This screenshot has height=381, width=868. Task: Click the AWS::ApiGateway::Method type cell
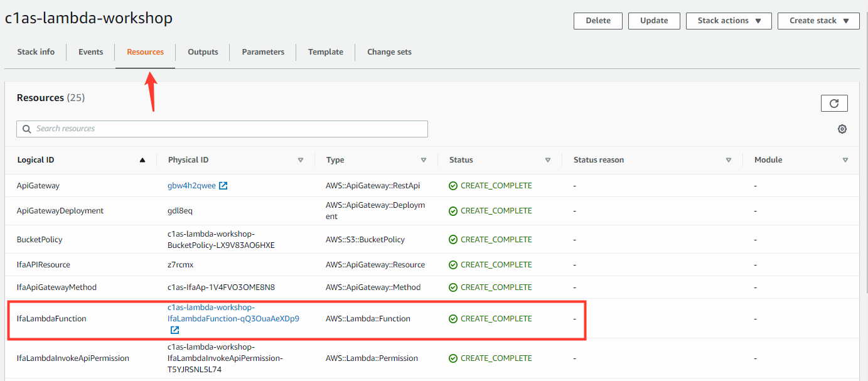click(x=373, y=287)
